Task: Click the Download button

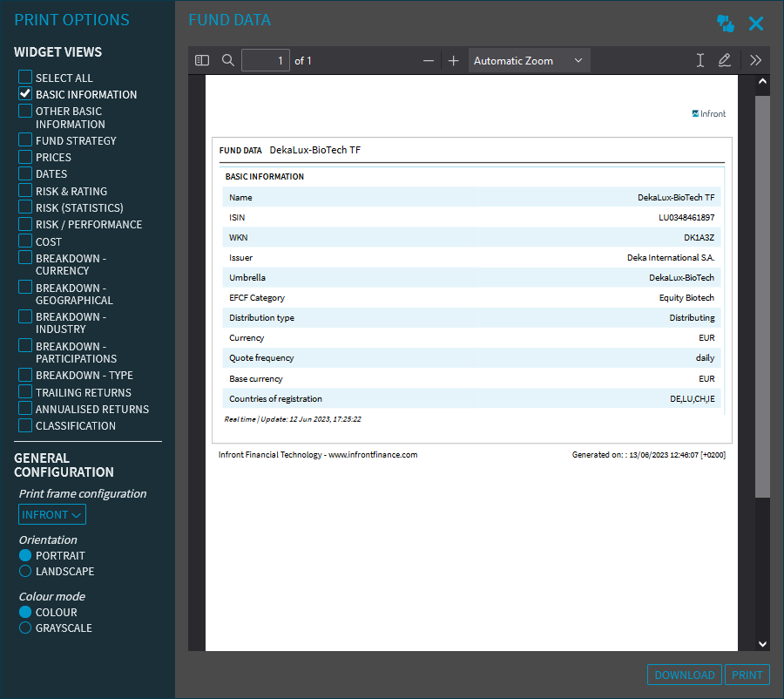Action: coord(685,675)
